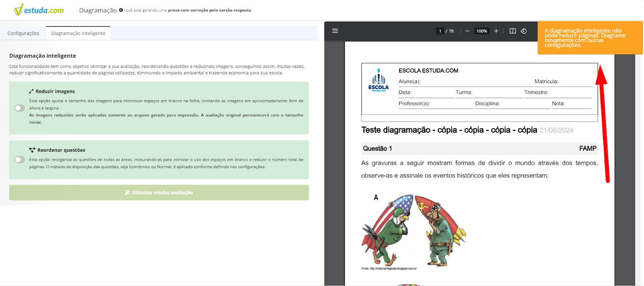Click the Reduzir imagens title

(x=55, y=91)
